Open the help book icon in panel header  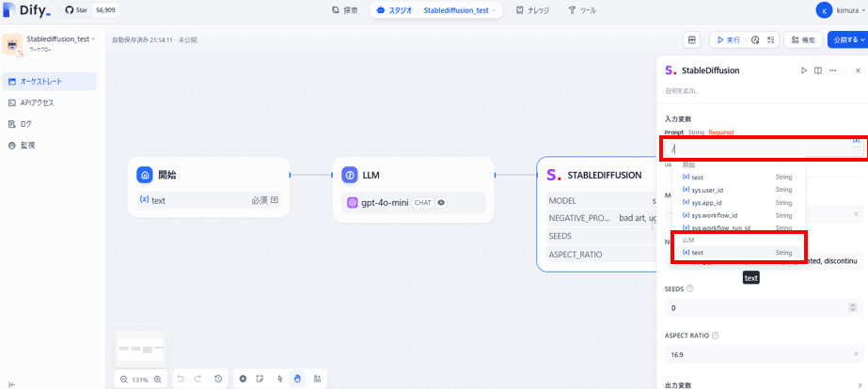tap(817, 70)
